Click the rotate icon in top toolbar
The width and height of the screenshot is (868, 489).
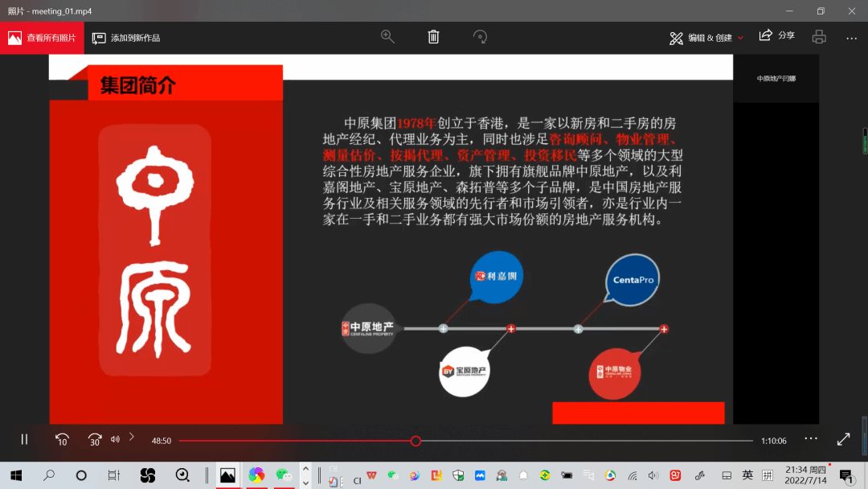coord(480,37)
